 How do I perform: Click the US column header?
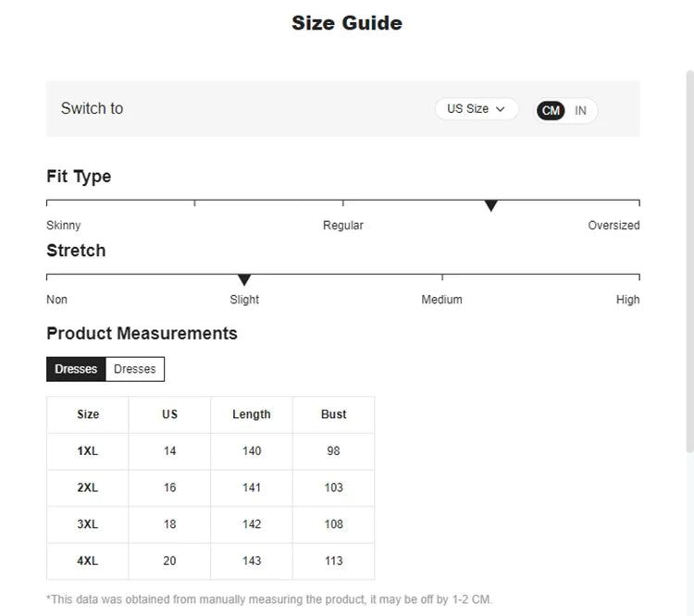[169, 414]
